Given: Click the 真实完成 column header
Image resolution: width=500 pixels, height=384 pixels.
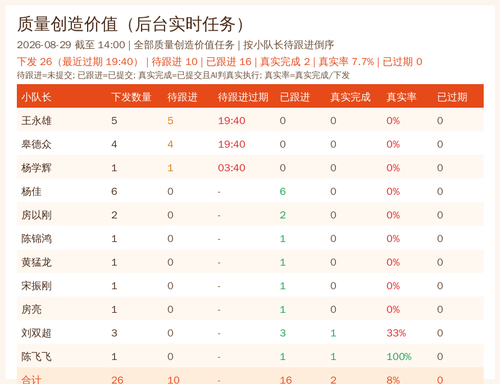Looking at the screenshot, I should tap(350, 97).
